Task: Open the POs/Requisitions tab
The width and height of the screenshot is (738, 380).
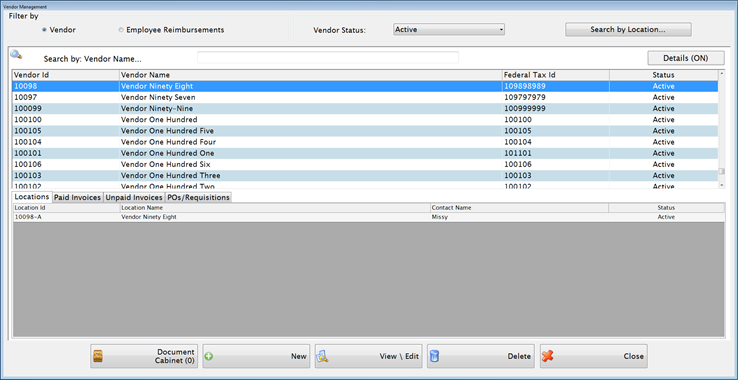Action: tap(199, 197)
